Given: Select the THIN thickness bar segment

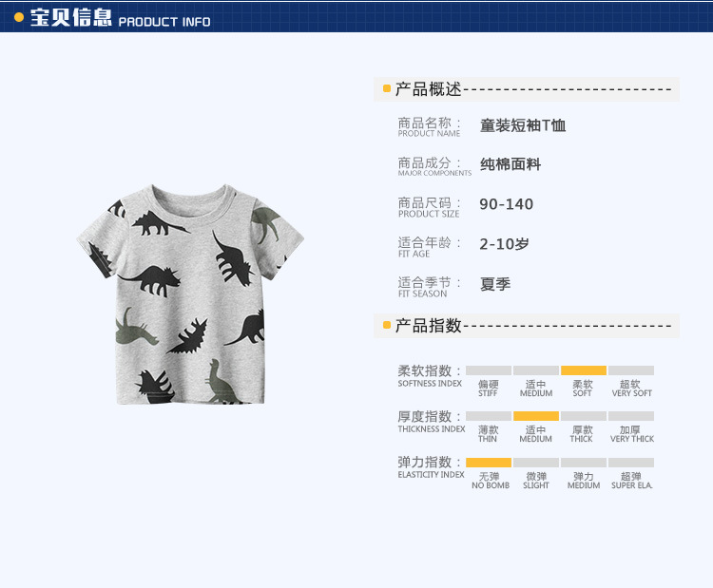Looking at the screenshot, I should click(489, 416).
